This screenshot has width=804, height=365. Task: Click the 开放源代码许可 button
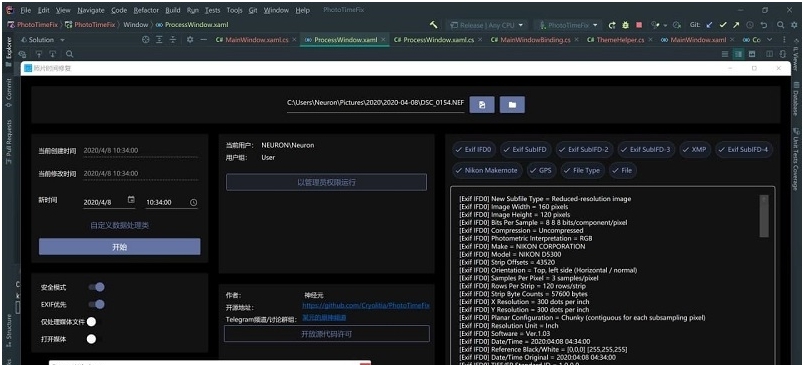327,334
